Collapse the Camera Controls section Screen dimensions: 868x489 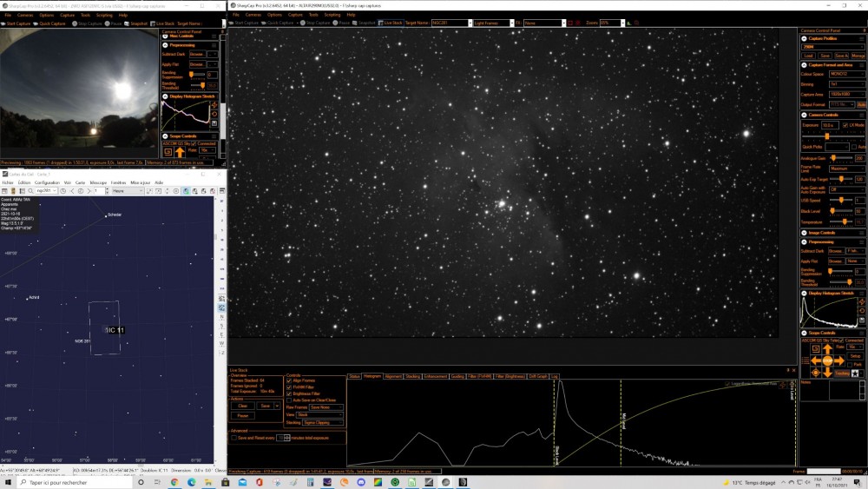(x=804, y=116)
